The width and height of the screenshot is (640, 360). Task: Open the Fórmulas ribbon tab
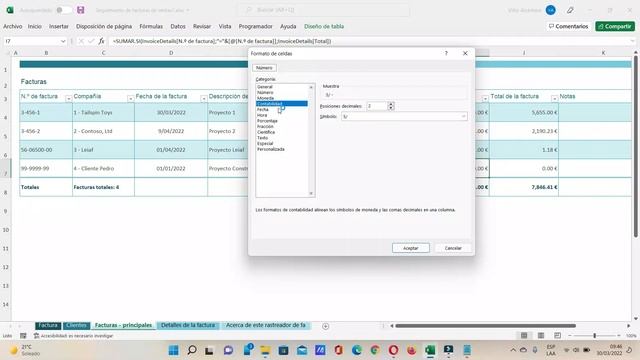(151, 26)
